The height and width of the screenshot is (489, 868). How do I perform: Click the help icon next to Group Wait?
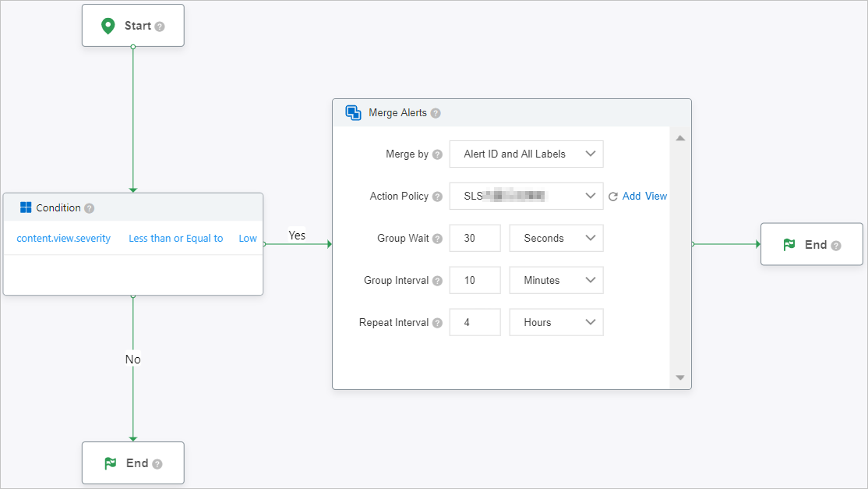(x=437, y=239)
